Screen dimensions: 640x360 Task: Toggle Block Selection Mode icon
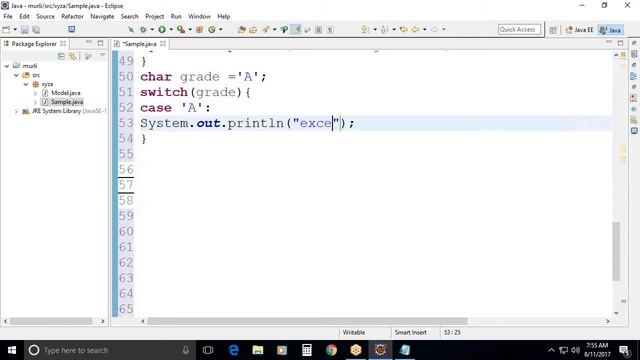pos(319,29)
